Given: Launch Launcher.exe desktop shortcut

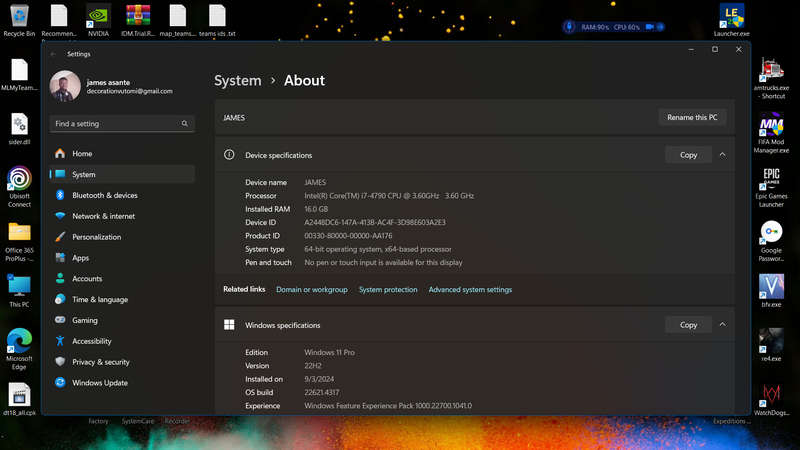Looking at the screenshot, I should 732,20.
